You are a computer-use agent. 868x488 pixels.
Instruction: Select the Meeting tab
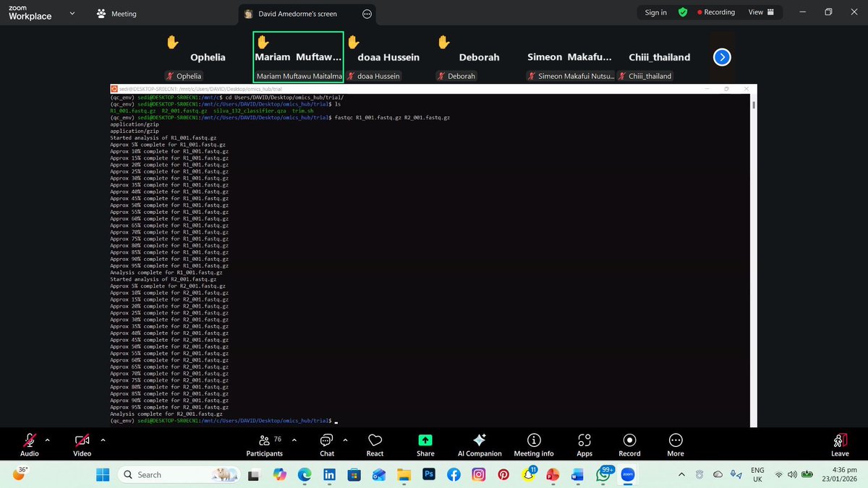coord(116,14)
